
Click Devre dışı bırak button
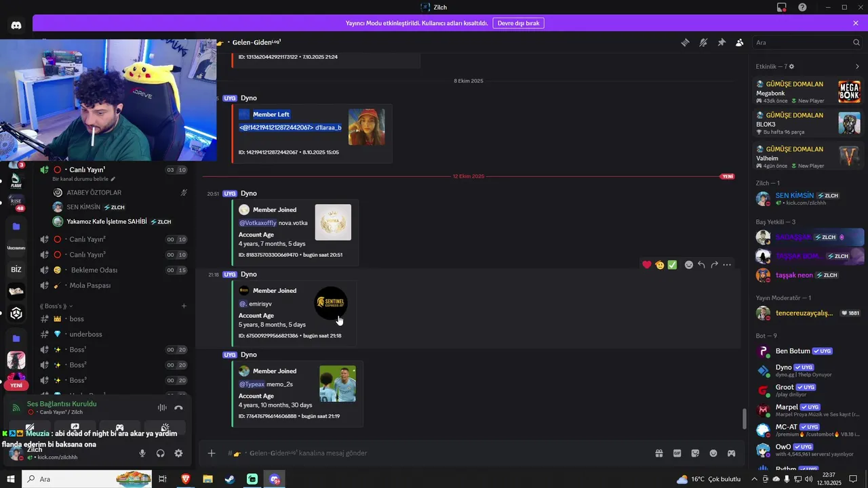(x=519, y=23)
